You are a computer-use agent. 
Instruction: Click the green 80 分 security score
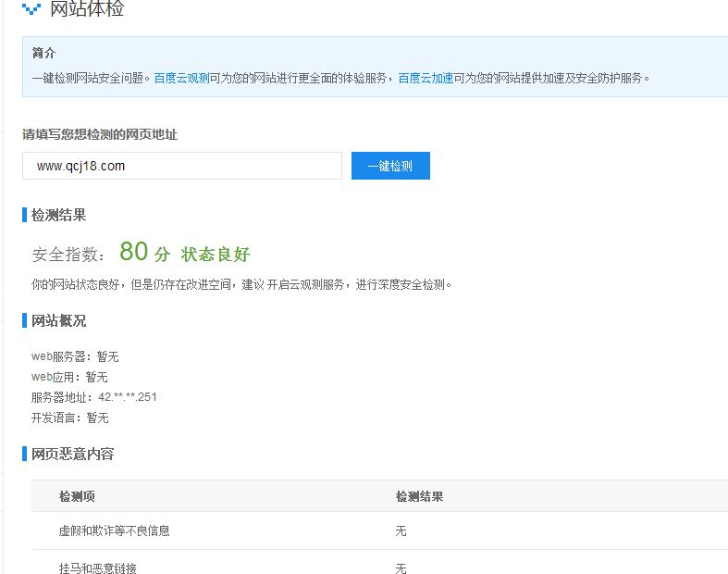(144, 253)
